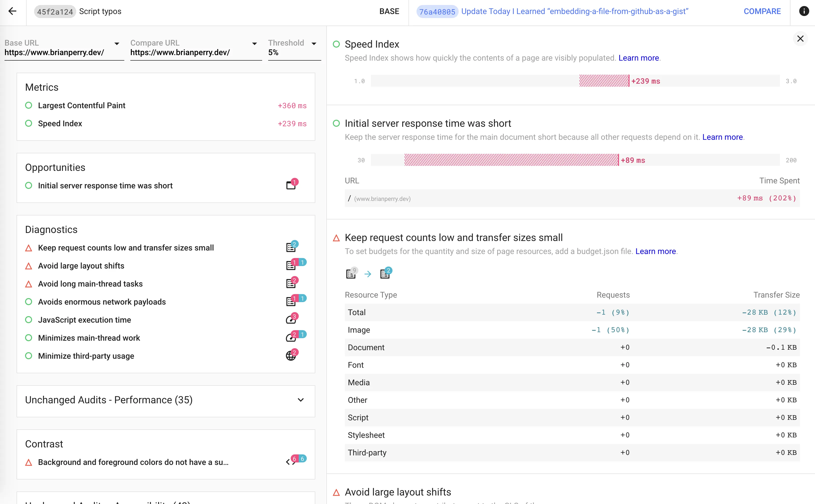Click the COMPARE build button
This screenshot has width=815, height=504.
coord(762,11)
